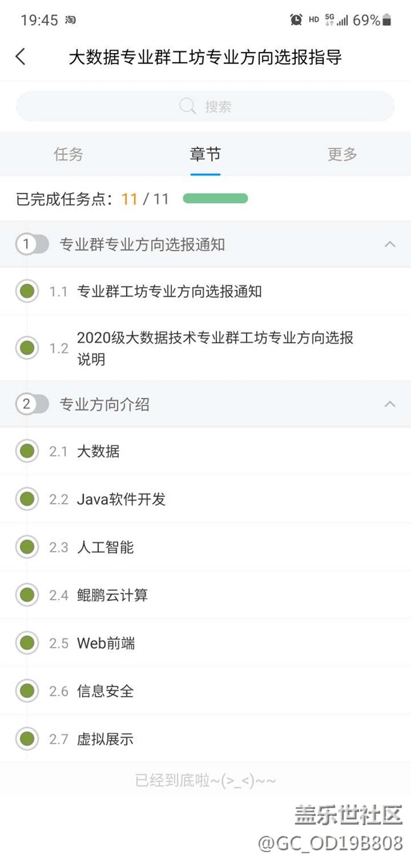Collapse the 专业群专业方向选报通知 section chevron
This screenshot has height=868, width=411.
pyautogui.click(x=390, y=244)
